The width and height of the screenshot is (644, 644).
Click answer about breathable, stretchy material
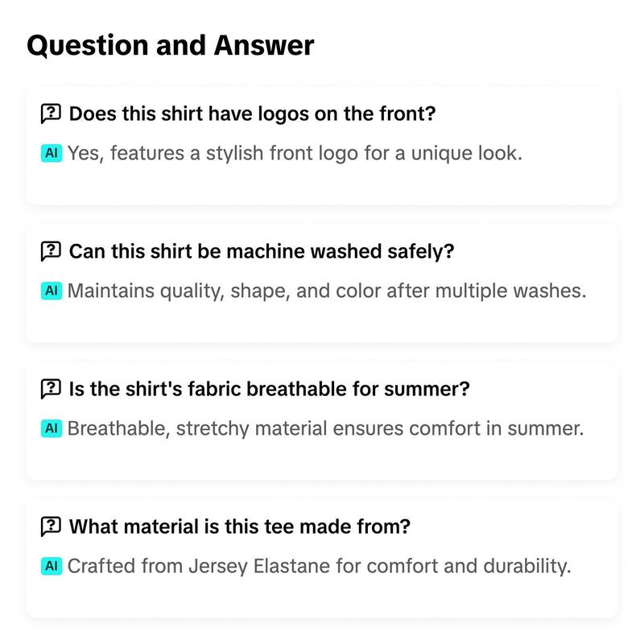coord(325,428)
